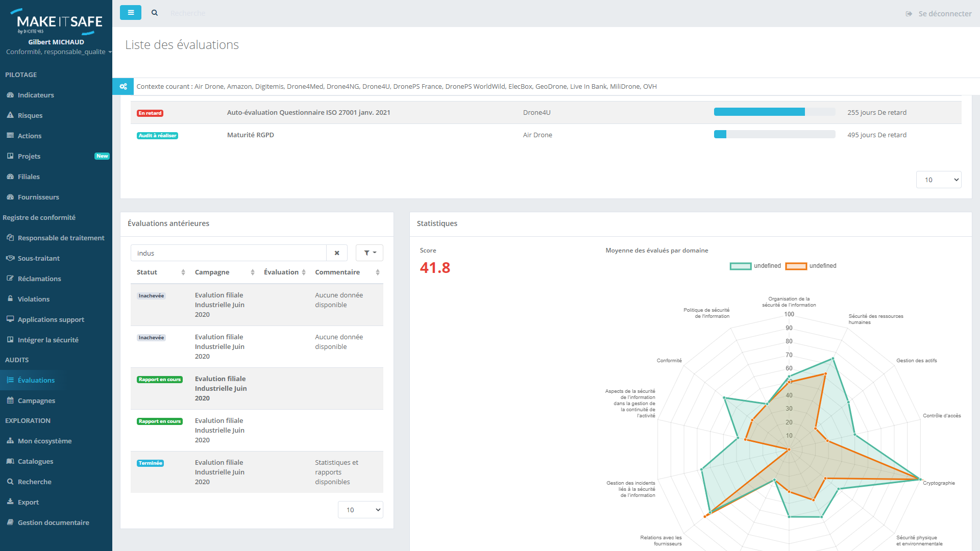
Task: Select the Fournisseurs globe icon
Action: (x=10, y=197)
